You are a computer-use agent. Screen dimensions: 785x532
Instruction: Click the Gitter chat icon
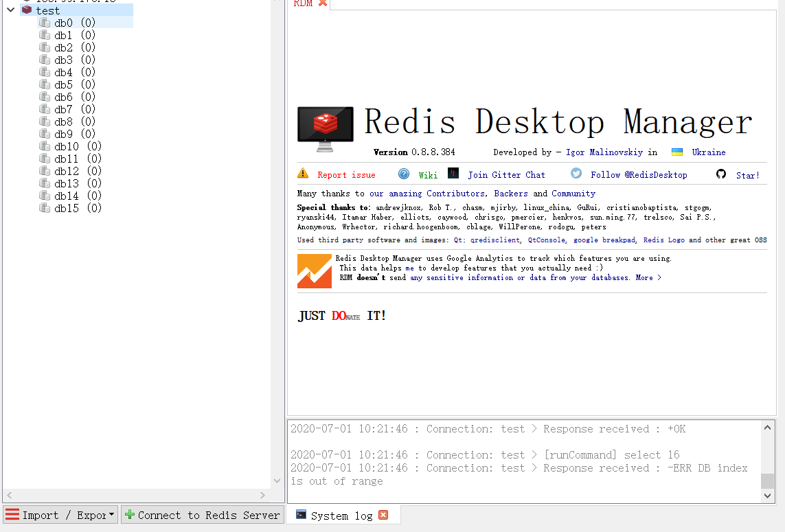(x=453, y=173)
